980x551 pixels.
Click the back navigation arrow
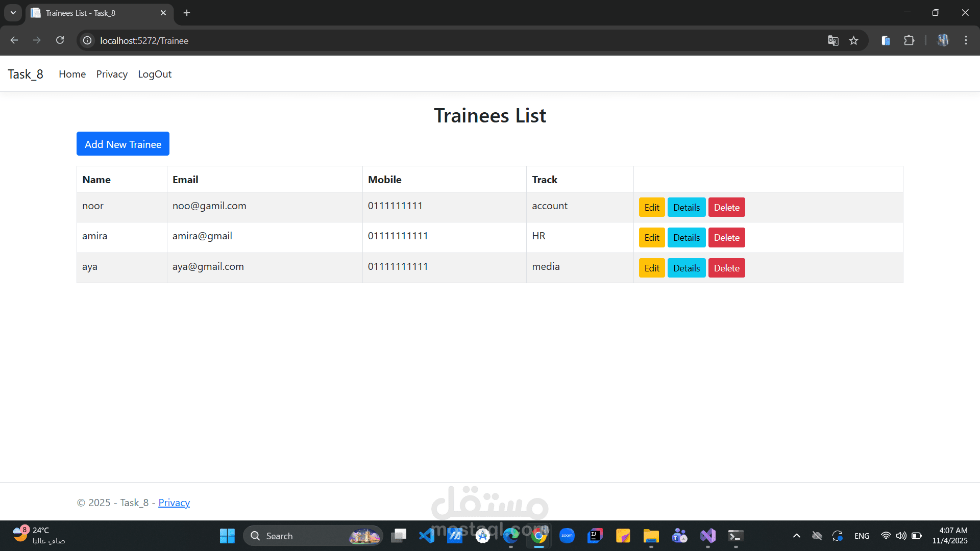point(14,40)
